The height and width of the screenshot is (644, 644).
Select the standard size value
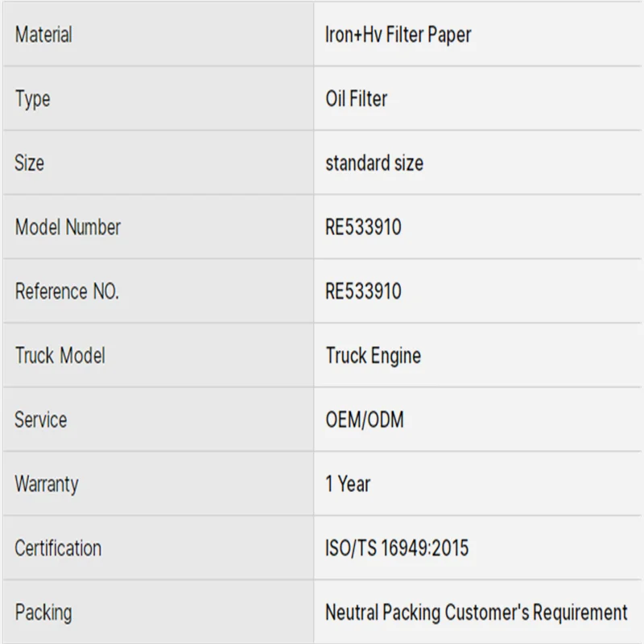374,163
